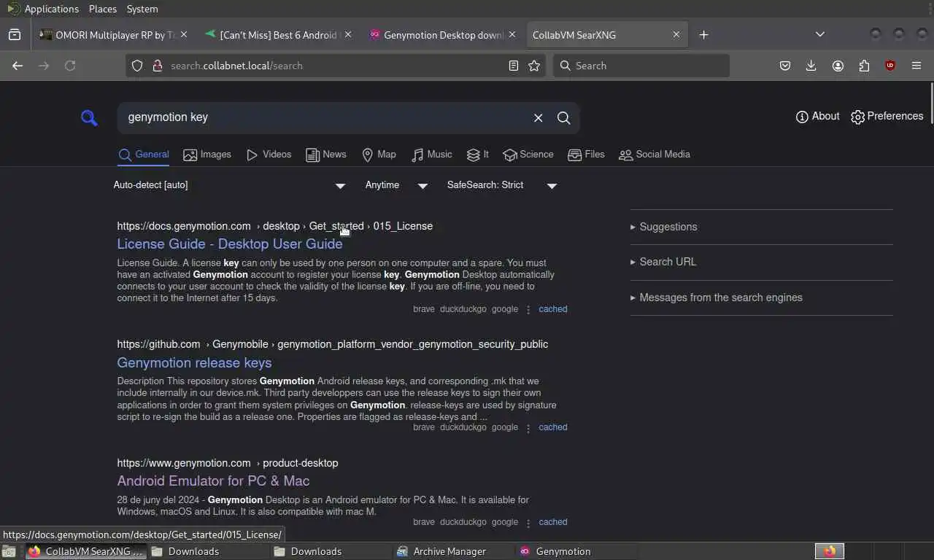Open the uBlock Origin extension icon
Viewport: 934px width, 560px height.
click(890, 66)
